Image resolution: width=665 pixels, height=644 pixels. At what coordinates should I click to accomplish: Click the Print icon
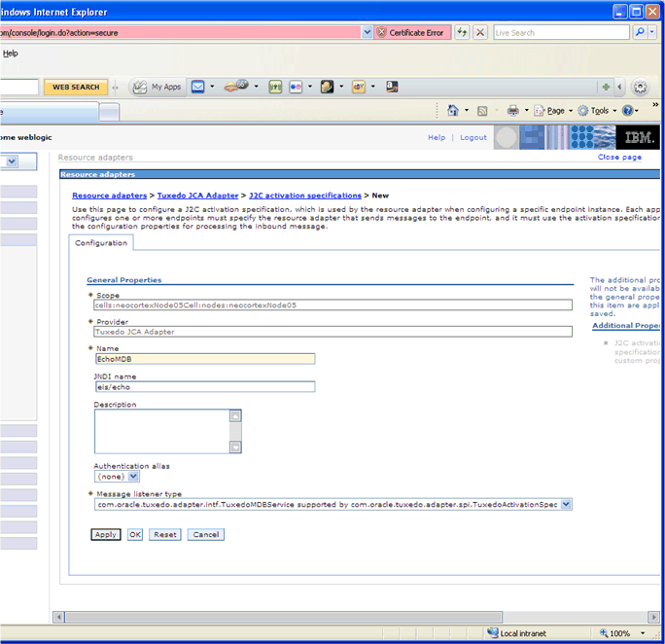513,110
